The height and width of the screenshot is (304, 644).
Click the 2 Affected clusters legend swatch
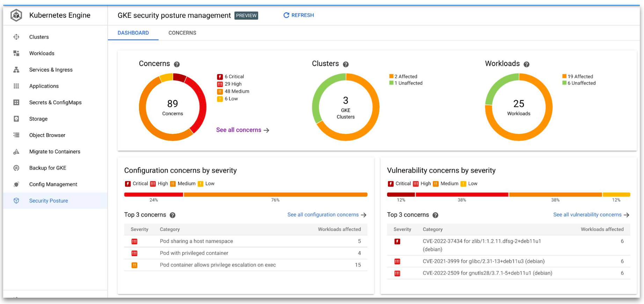391,76
